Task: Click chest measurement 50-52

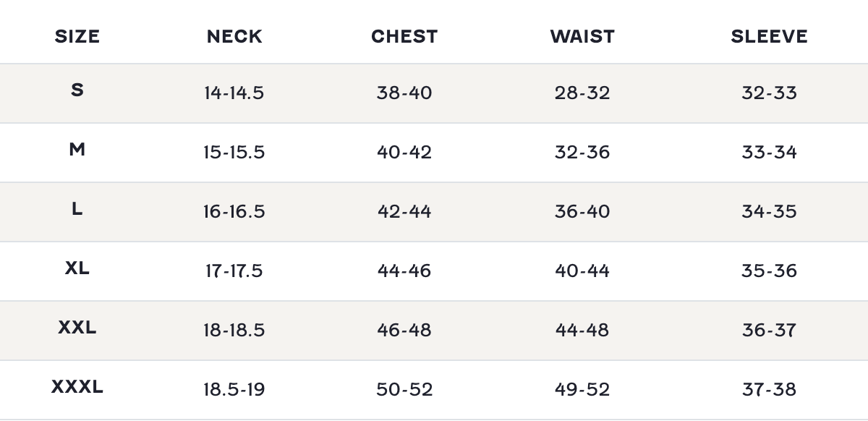Action: (x=404, y=390)
